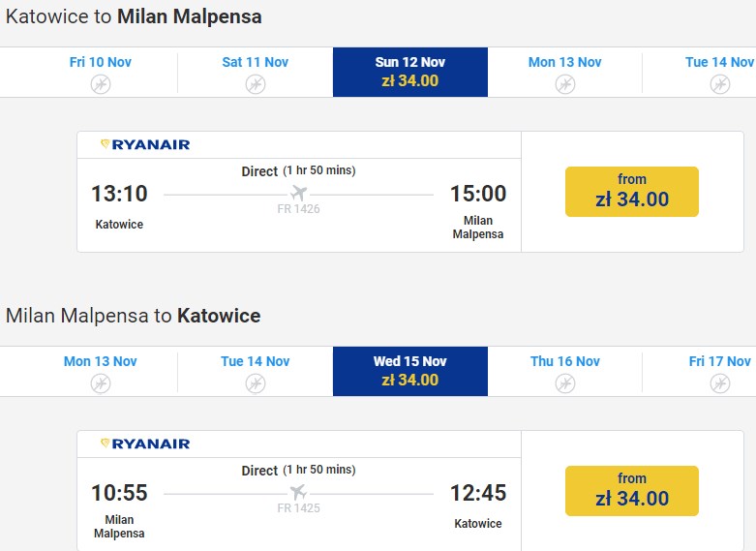Select the Sun 12 Nov outbound date tab

pyautogui.click(x=410, y=72)
